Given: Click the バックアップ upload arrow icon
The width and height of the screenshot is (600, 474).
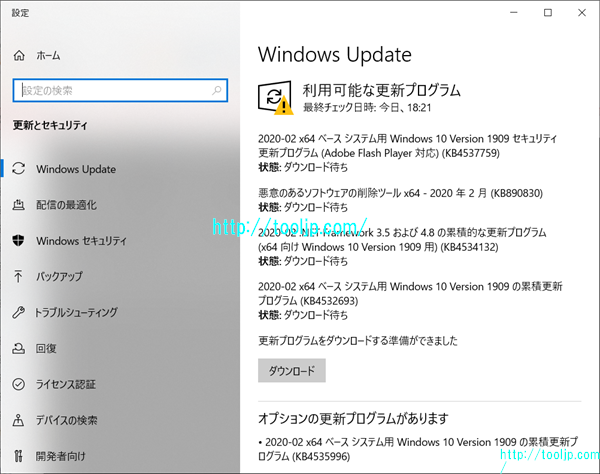Looking at the screenshot, I should tap(18, 276).
